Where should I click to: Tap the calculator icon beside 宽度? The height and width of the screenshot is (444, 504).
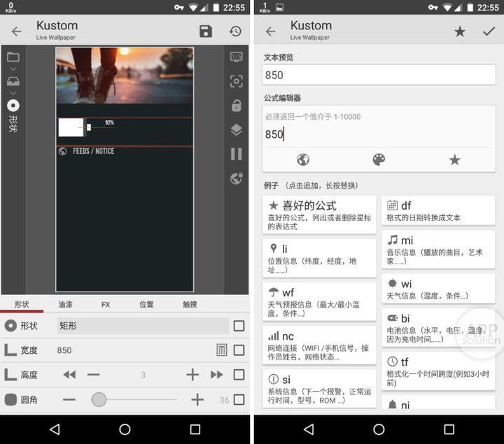(x=222, y=350)
